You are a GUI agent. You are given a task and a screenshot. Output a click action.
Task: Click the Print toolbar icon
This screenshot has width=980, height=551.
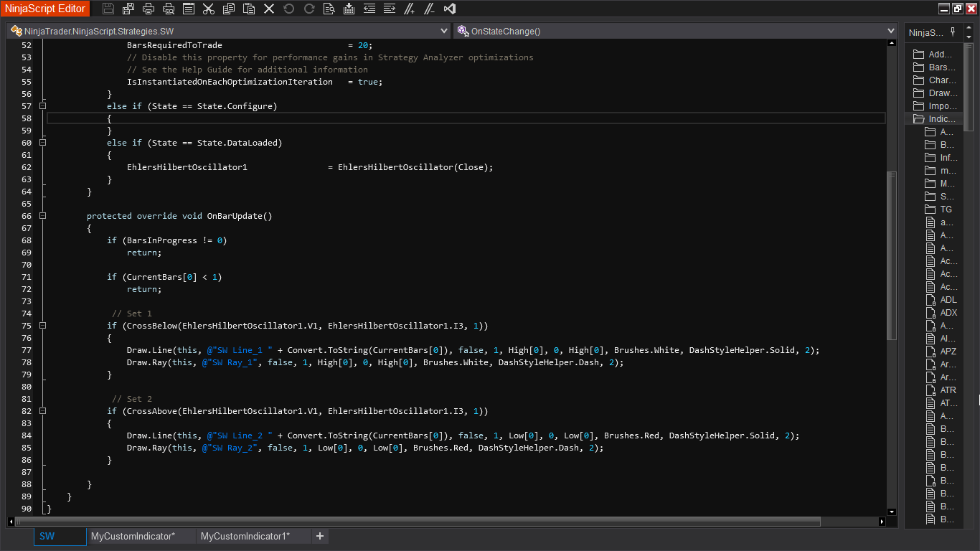click(149, 9)
